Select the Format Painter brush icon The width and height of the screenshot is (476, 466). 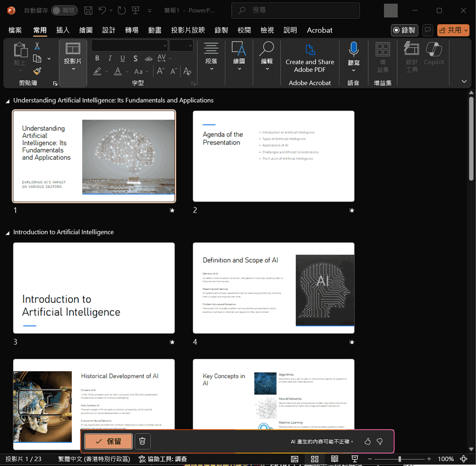tap(37, 71)
